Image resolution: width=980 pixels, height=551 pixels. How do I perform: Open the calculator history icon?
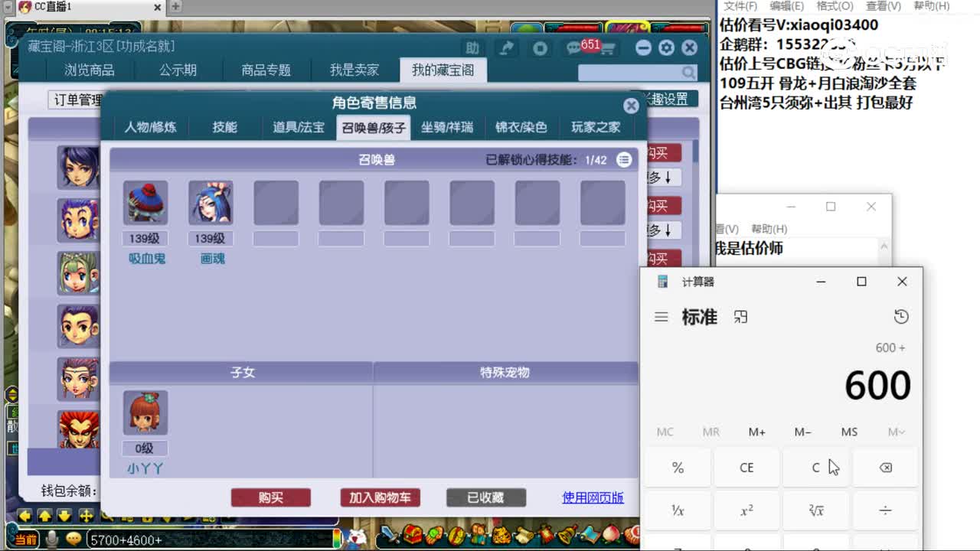point(900,316)
